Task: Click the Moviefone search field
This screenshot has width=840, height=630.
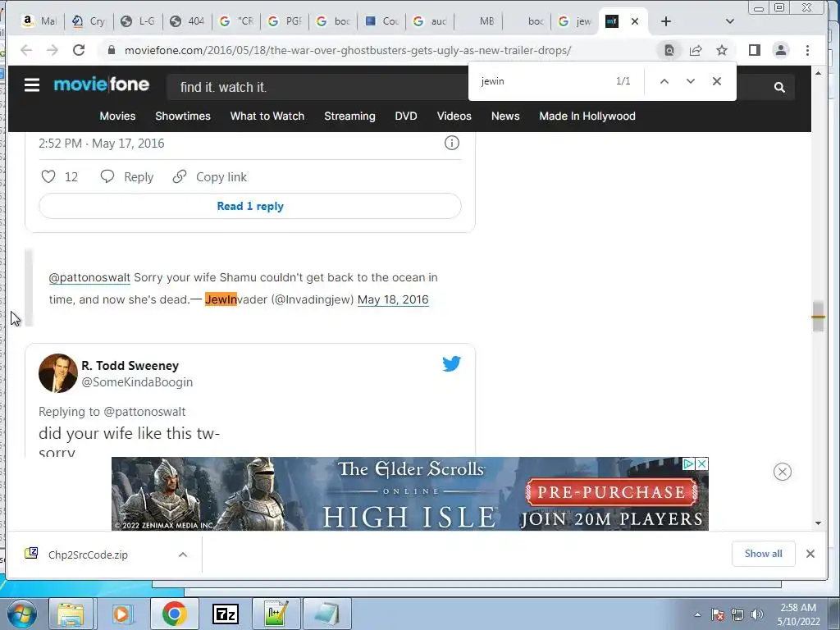Action: click(316, 87)
